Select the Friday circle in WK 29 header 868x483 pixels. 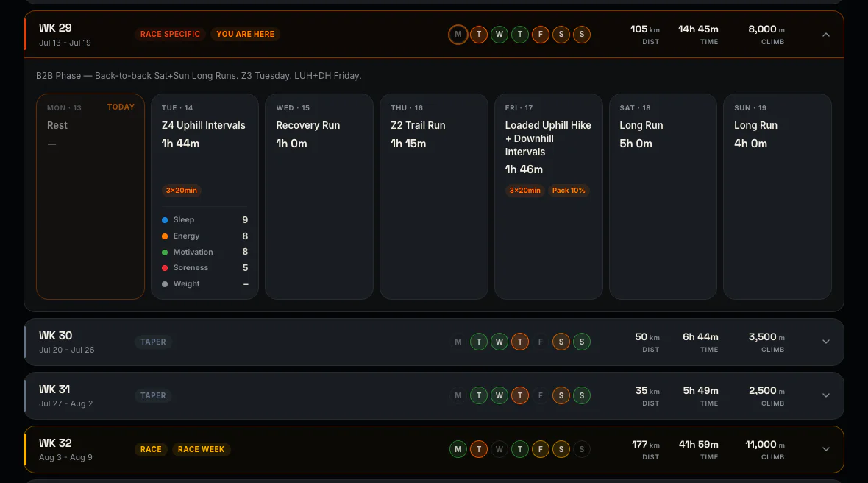click(540, 35)
